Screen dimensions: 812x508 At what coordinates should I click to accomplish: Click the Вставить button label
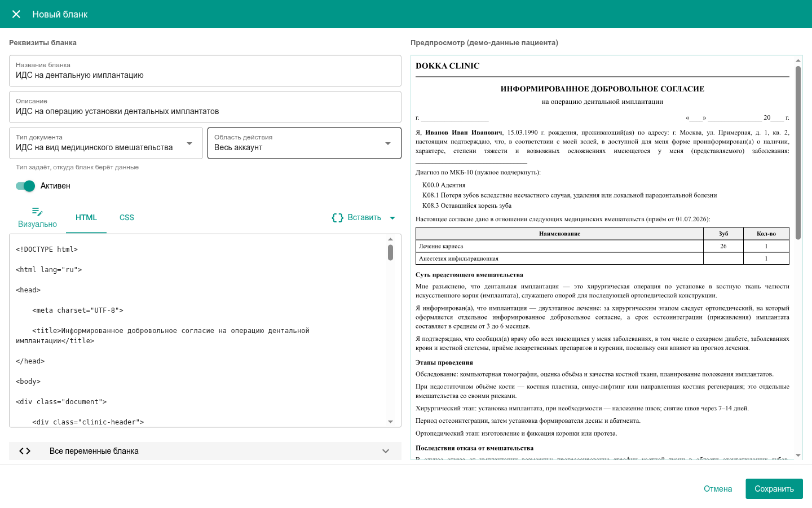tap(364, 217)
